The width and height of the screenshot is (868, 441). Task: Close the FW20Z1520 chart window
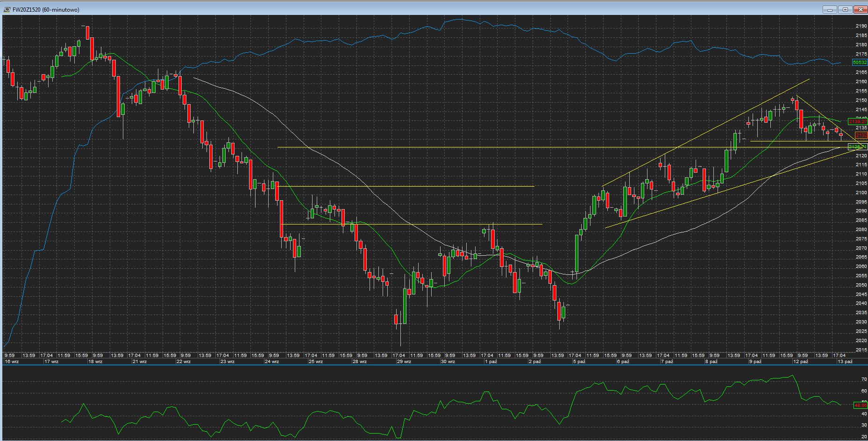860,9
